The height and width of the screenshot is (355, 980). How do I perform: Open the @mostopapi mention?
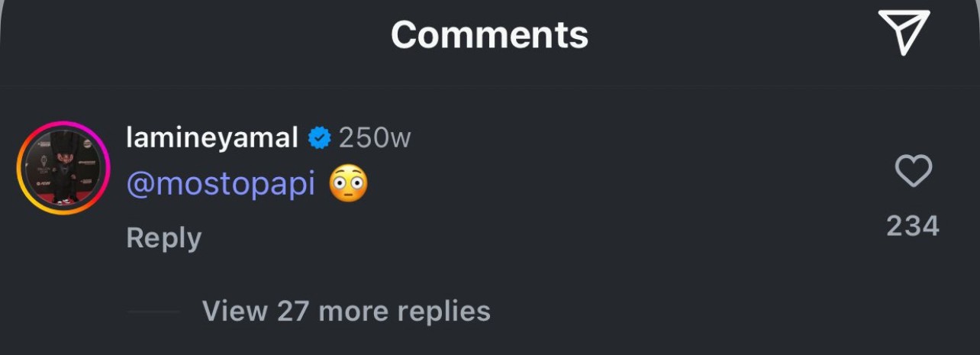click(221, 185)
